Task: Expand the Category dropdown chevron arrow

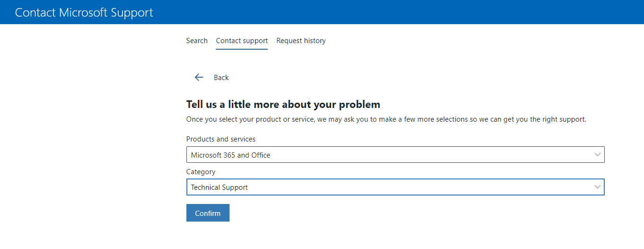Action: [x=598, y=187]
